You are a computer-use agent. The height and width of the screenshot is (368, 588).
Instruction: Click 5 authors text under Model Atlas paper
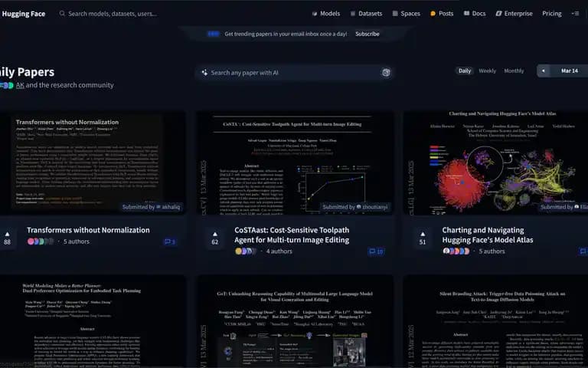492,251
